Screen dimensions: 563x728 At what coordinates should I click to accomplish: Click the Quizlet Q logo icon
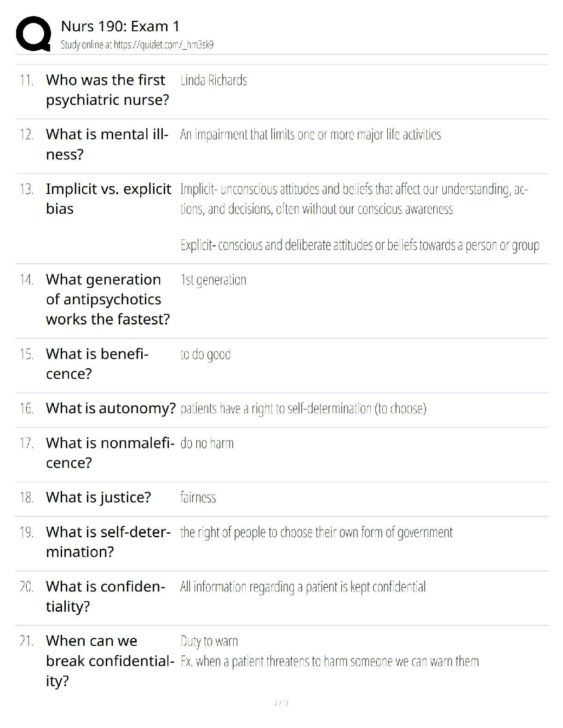(33, 34)
